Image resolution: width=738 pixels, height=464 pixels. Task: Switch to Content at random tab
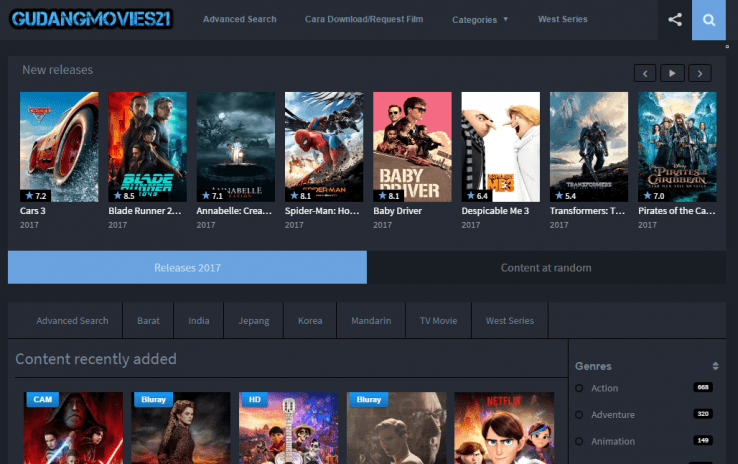pos(546,267)
